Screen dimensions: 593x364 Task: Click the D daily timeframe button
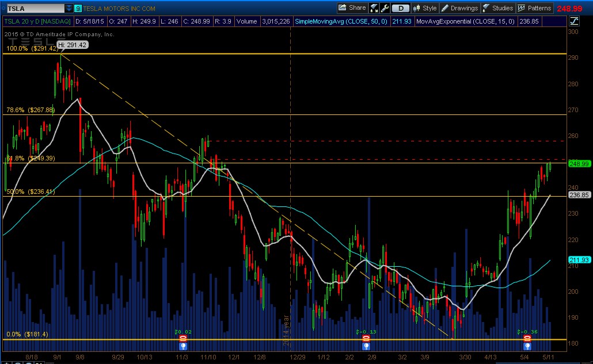400,8
